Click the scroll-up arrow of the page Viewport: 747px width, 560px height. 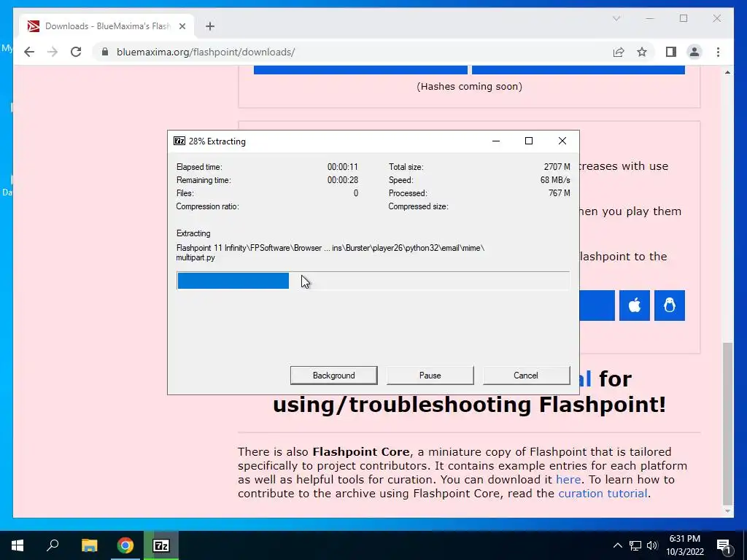[727, 72]
